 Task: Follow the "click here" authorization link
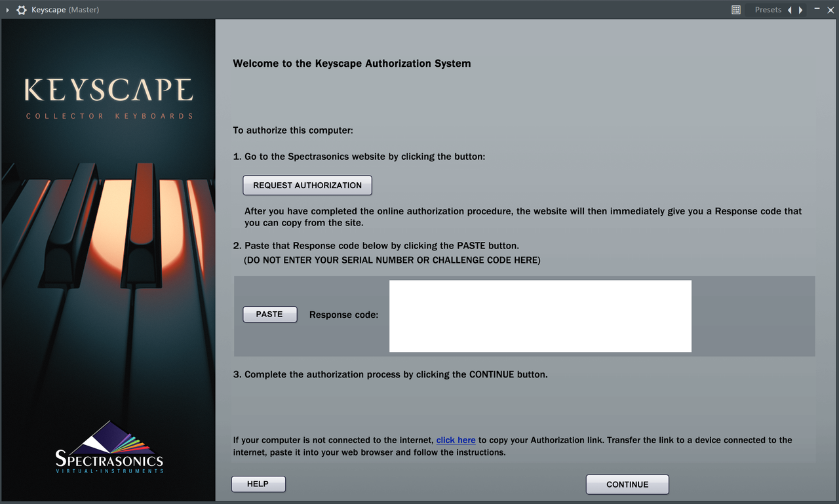coord(456,440)
